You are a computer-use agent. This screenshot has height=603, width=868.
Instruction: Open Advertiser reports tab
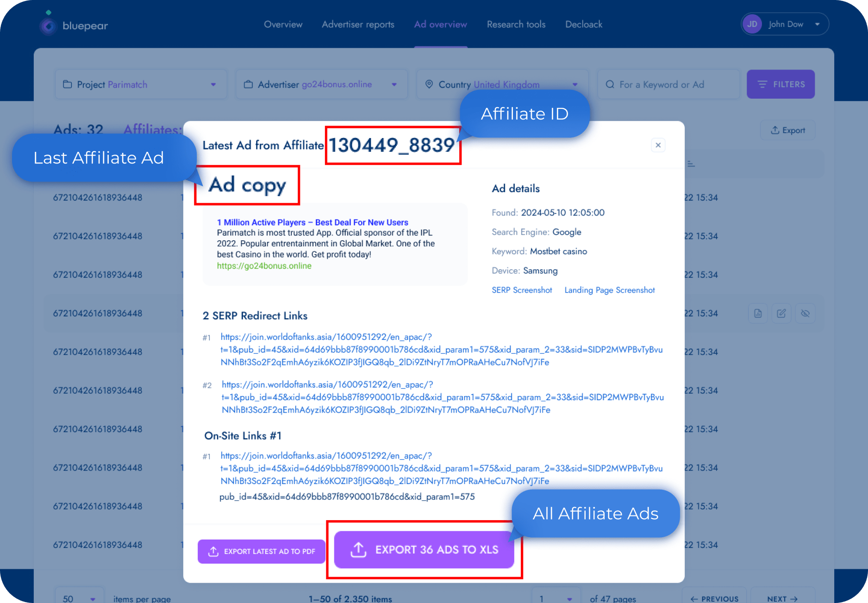pos(358,24)
